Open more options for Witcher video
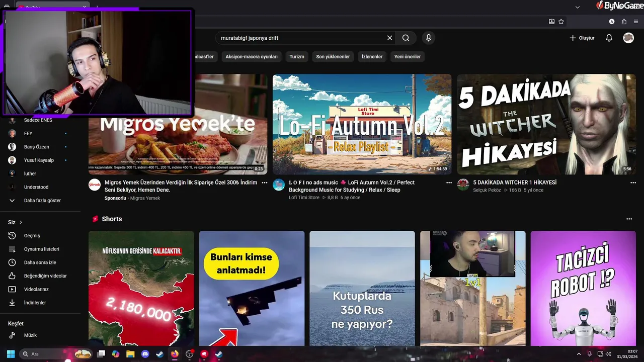 point(633,183)
